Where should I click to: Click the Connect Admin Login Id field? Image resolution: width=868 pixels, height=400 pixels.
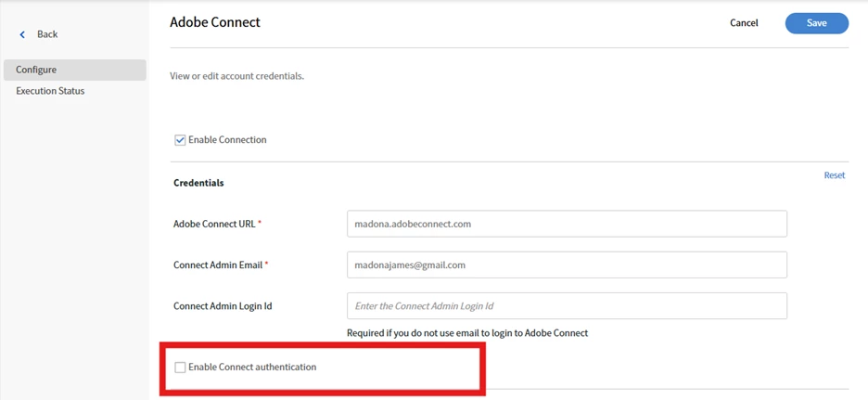coord(567,306)
